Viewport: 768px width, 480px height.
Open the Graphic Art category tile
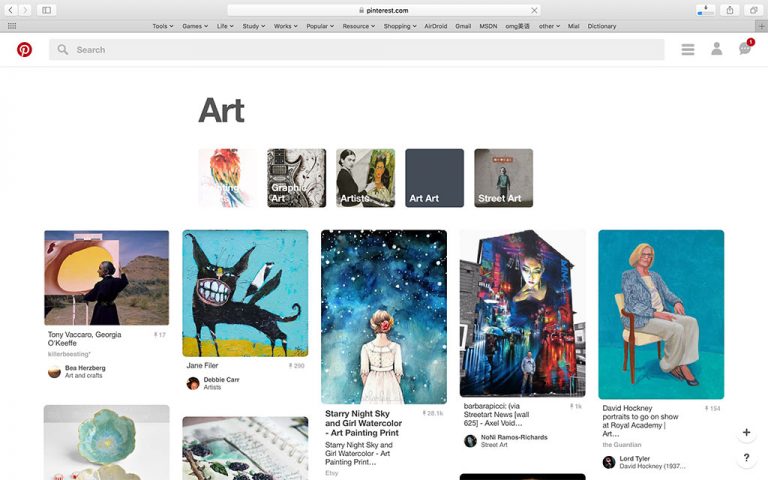(x=296, y=178)
